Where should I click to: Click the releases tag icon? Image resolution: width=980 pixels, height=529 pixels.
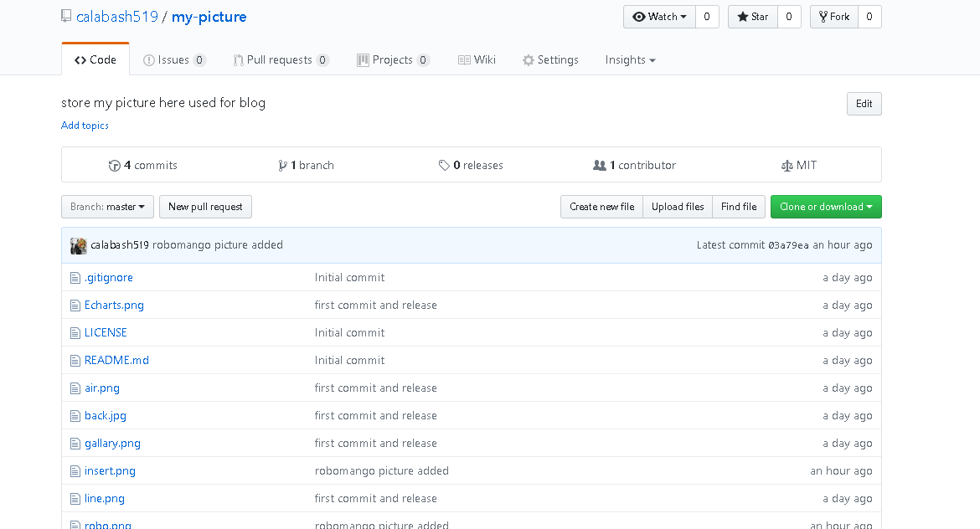coord(444,166)
